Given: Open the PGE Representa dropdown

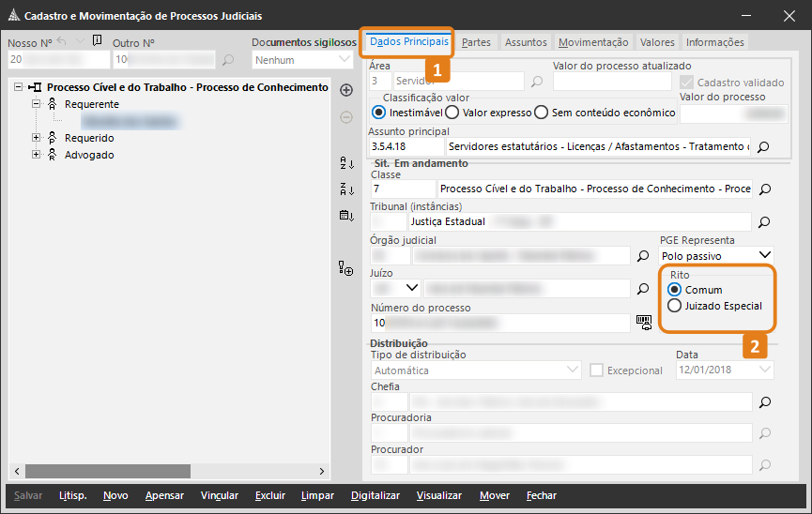Looking at the screenshot, I should pyautogui.click(x=764, y=255).
